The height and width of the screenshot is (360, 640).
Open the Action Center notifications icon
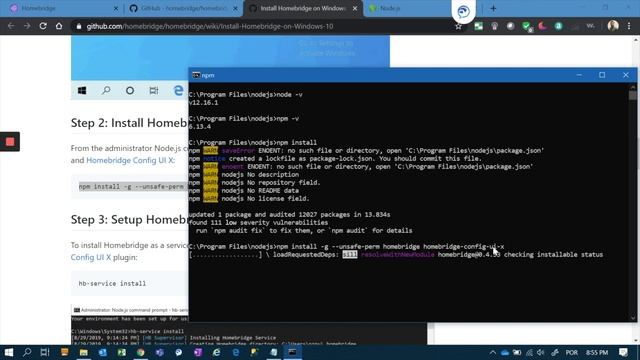click(623, 352)
